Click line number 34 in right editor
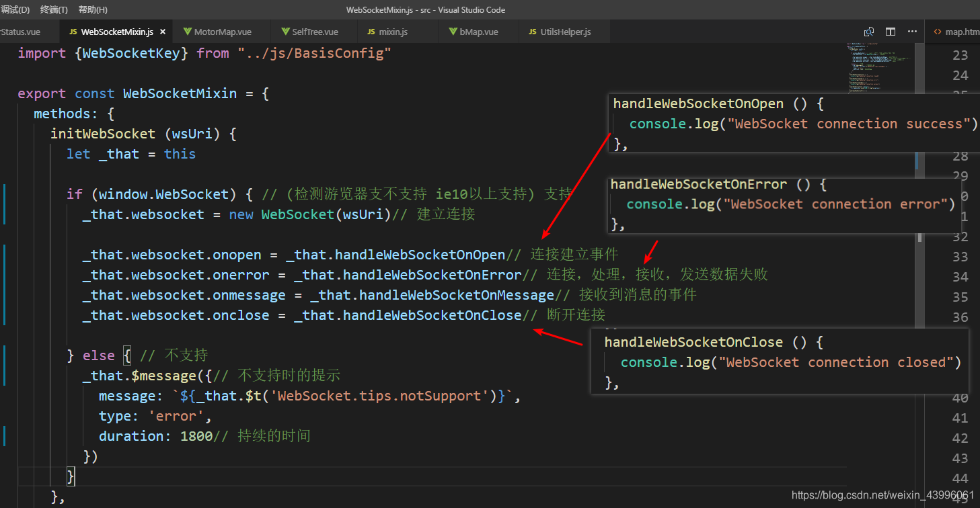This screenshot has width=980, height=508. (960, 277)
